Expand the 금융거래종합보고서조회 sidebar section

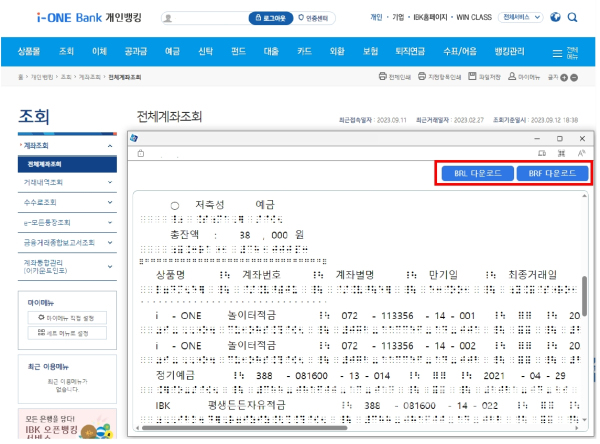coord(110,242)
